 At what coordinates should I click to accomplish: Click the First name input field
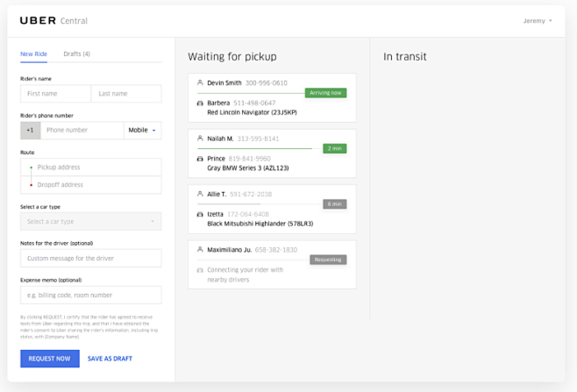[55, 94]
